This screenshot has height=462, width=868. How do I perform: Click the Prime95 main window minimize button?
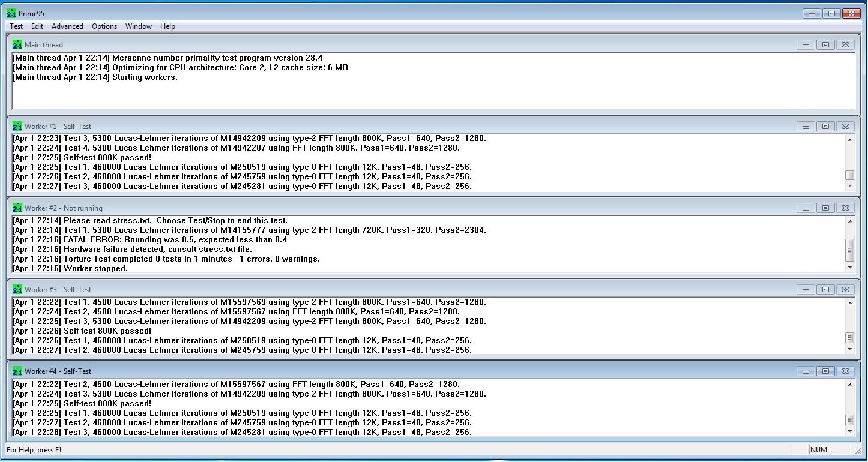812,13
